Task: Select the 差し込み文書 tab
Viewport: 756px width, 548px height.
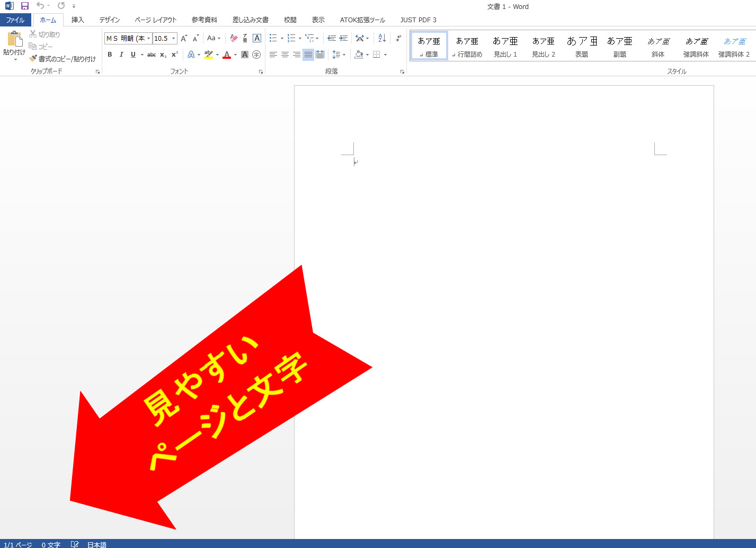Action: click(x=251, y=20)
